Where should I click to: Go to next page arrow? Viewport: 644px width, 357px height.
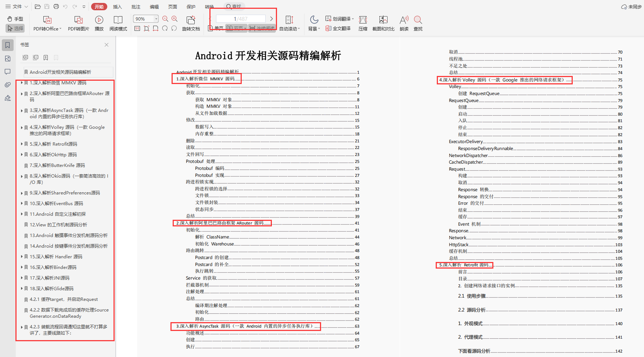271,19
